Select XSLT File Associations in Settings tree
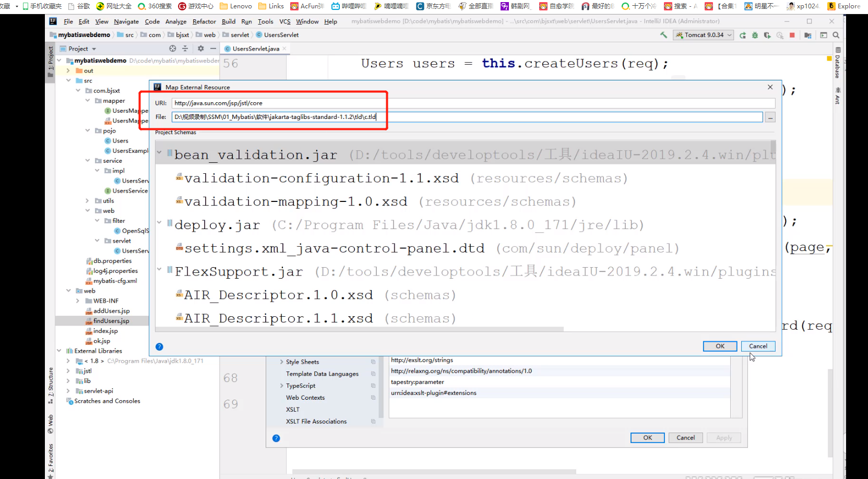This screenshot has width=868, height=479. point(316,422)
